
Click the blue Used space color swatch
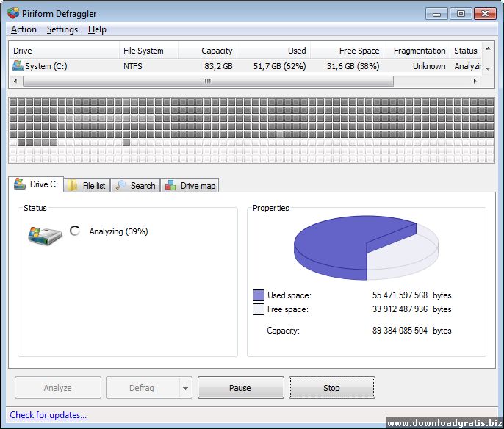click(x=258, y=295)
